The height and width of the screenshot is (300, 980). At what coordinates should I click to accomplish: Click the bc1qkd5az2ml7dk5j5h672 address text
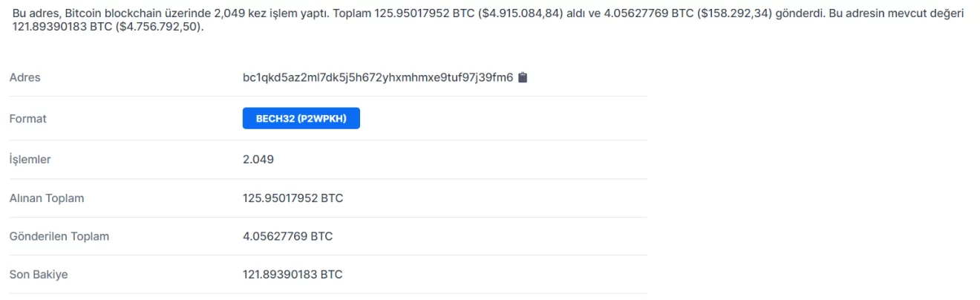click(377, 77)
